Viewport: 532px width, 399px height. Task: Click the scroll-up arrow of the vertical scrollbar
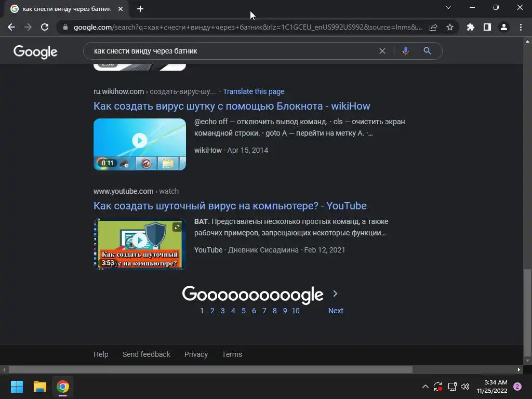pyautogui.click(x=527, y=42)
